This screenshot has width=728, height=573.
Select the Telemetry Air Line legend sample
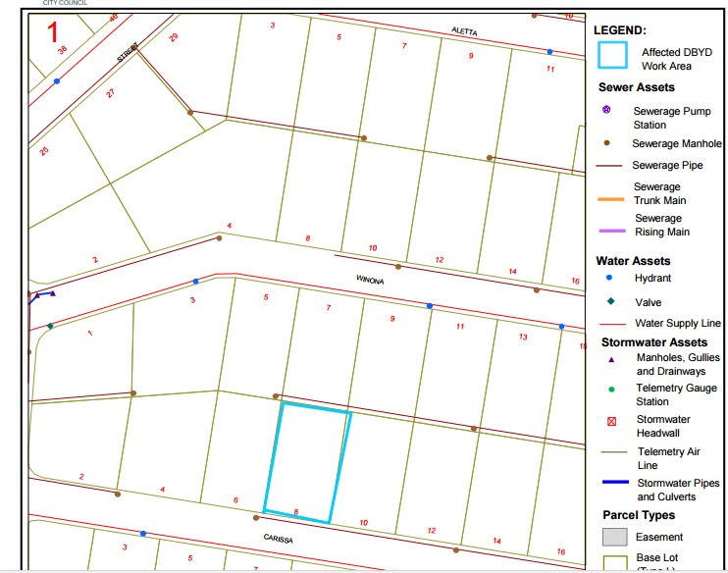coord(614,451)
